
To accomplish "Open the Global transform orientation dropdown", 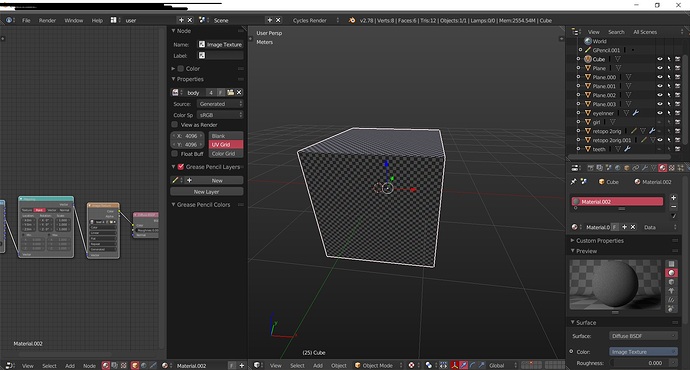I will 502,366.
